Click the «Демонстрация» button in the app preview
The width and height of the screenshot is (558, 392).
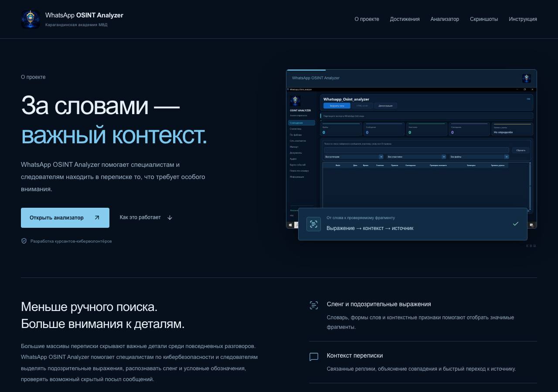(x=385, y=106)
